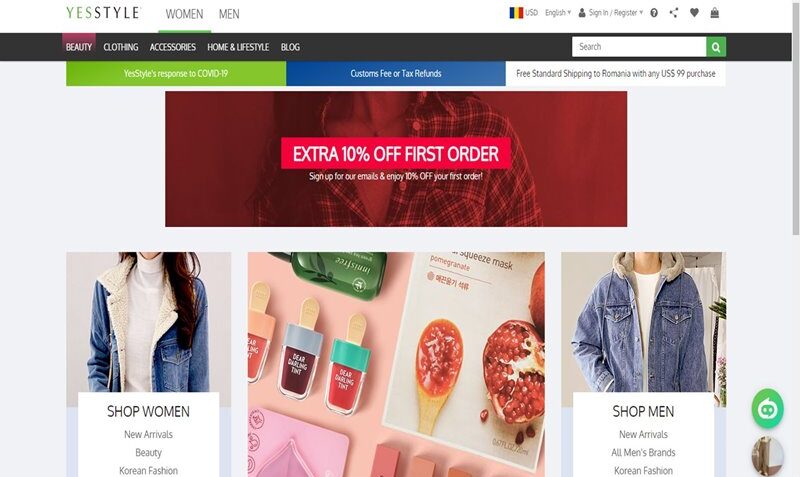
Task: Switch to the WOMEN tab
Action: tap(184, 14)
